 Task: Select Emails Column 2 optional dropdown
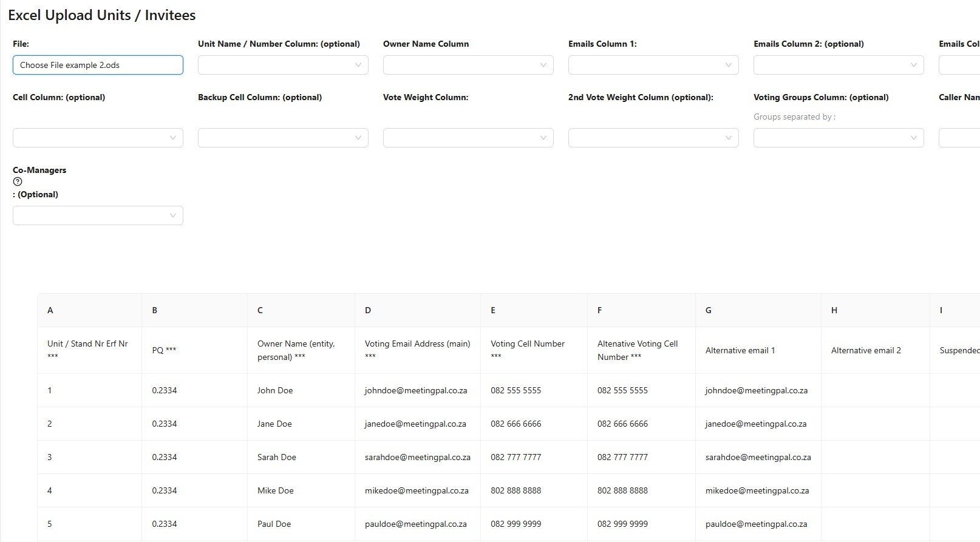838,65
